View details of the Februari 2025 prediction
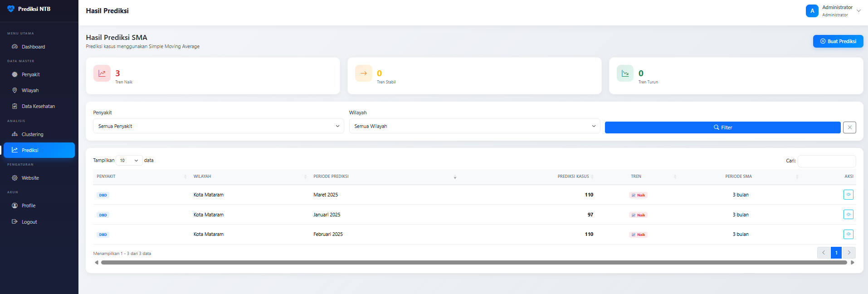This screenshot has height=294, width=868. point(848,234)
